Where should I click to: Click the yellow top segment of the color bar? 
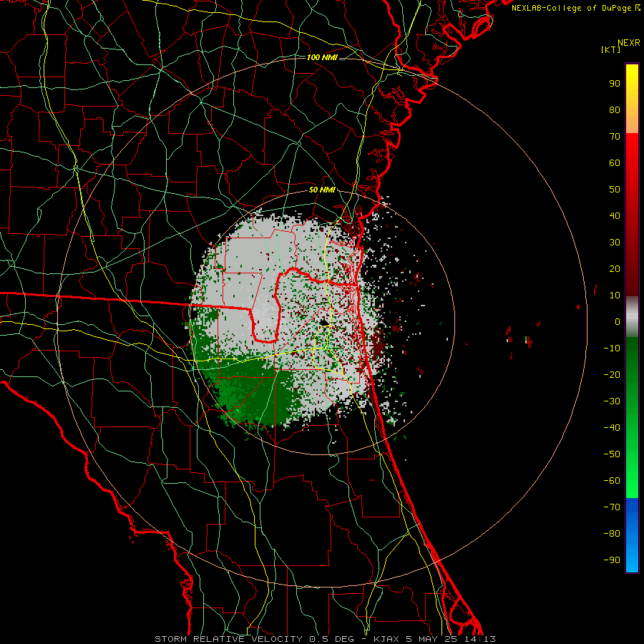click(x=632, y=99)
